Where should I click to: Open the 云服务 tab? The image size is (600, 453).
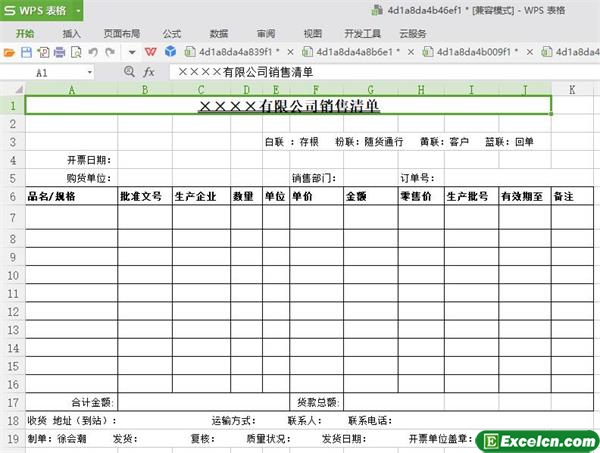click(413, 34)
